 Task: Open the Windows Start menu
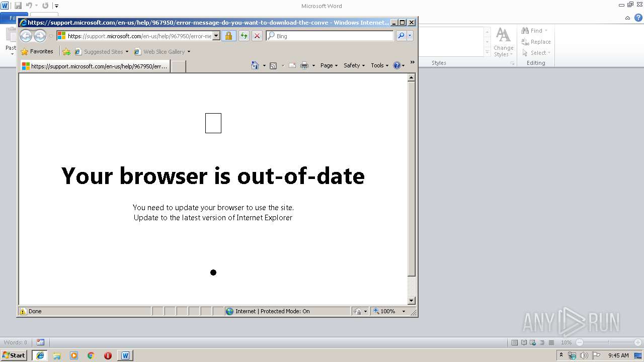[14, 355]
